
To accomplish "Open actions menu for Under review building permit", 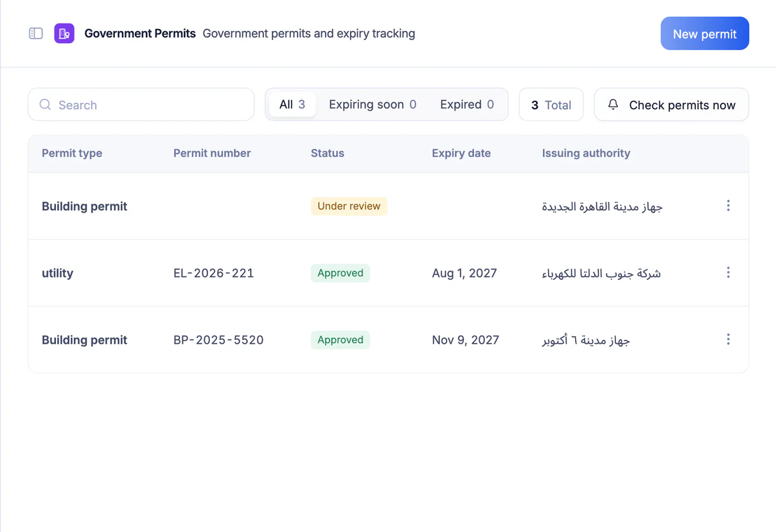I will tap(728, 206).
